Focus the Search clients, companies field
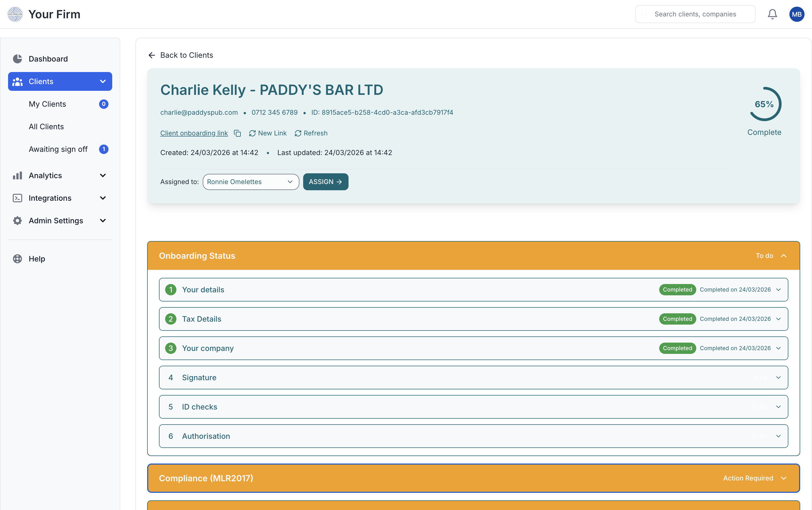This screenshot has height=510, width=812. [695, 14]
